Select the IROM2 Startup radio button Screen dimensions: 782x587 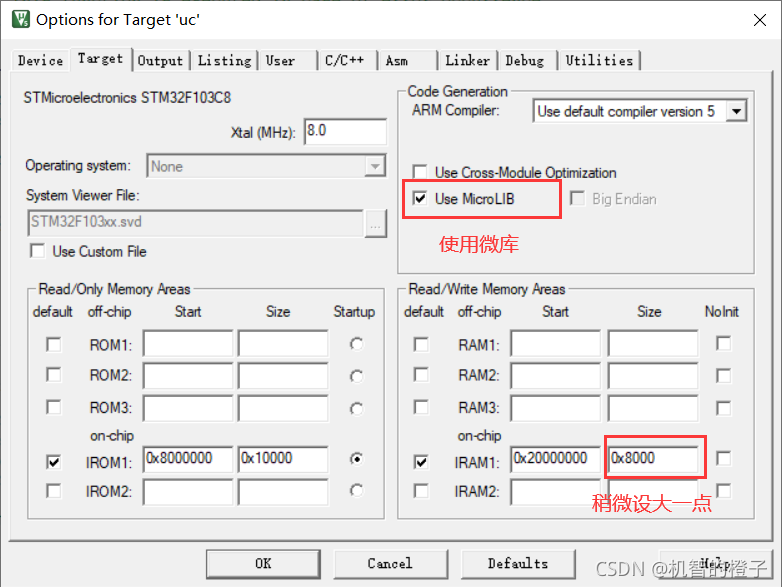coord(356,491)
